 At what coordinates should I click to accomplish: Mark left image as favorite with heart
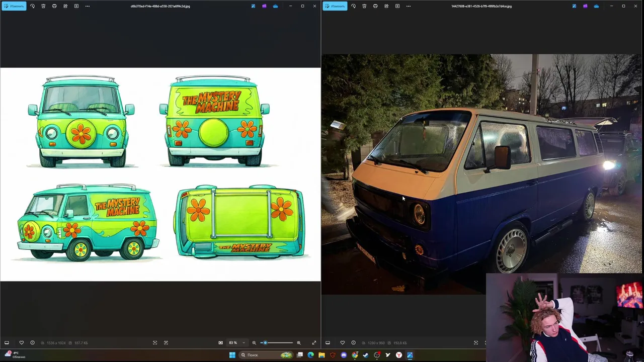pyautogui.click(x=21, y=343)
